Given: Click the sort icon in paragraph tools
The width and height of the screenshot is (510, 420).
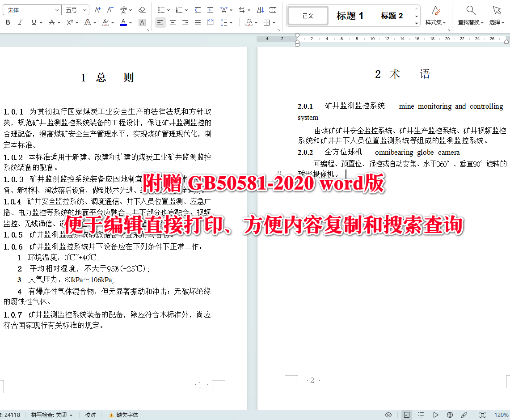Looking at the screenshot, I should point(261,10).
